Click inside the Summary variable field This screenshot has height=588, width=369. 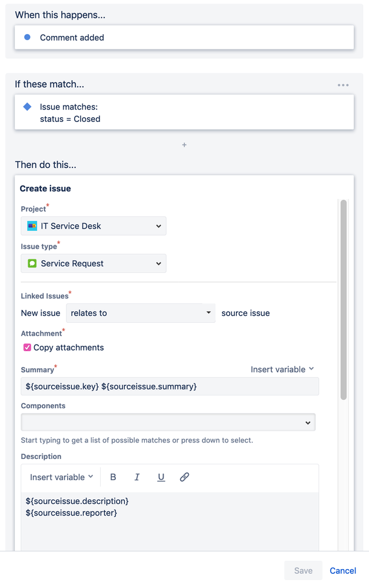pos(169,386)
